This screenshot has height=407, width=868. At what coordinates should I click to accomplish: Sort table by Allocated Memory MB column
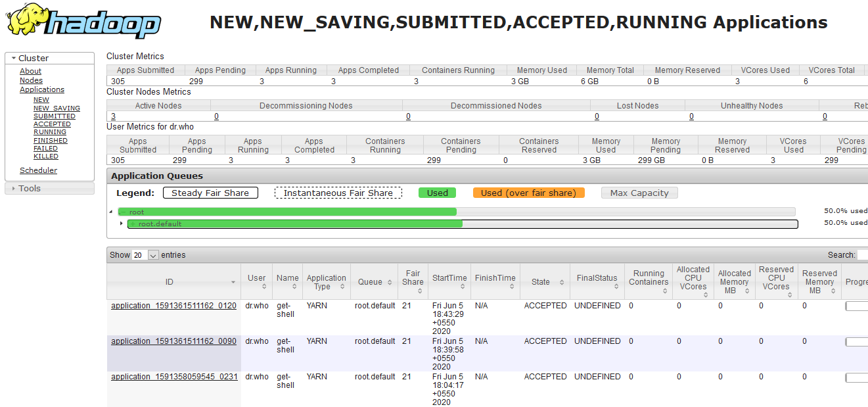coord(734,282)
